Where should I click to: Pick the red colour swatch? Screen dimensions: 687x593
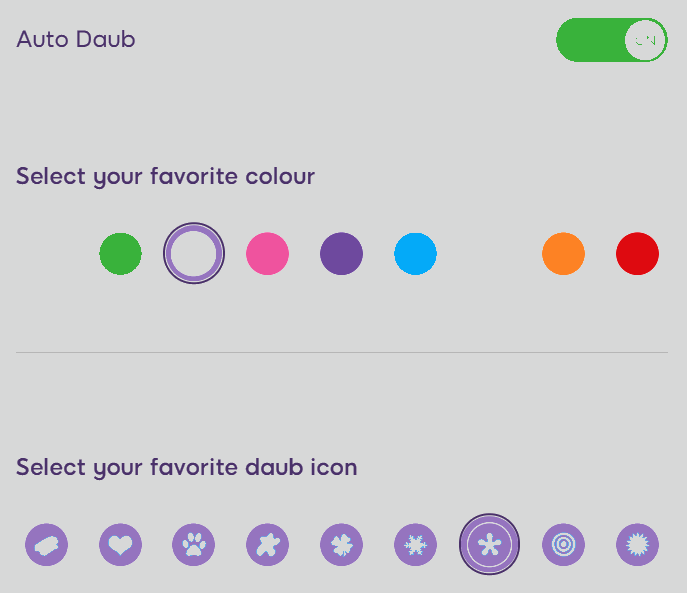(637, 254)
